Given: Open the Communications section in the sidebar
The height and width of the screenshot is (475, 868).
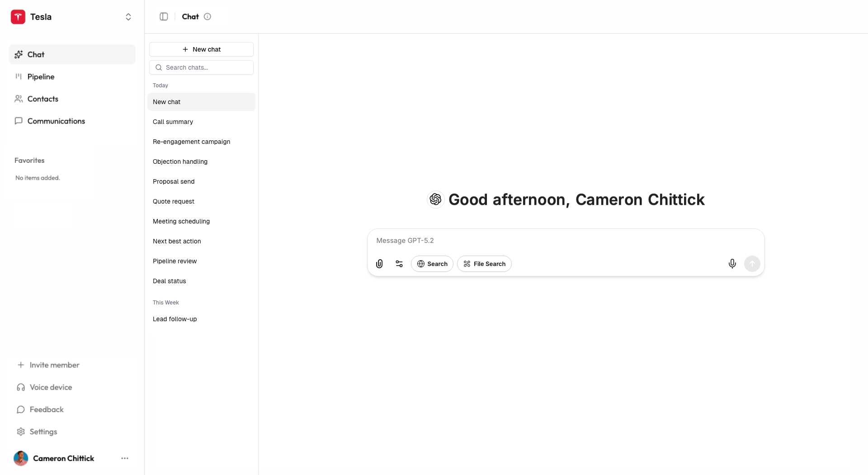Looking at the screenshot, I should pos(56,121).
